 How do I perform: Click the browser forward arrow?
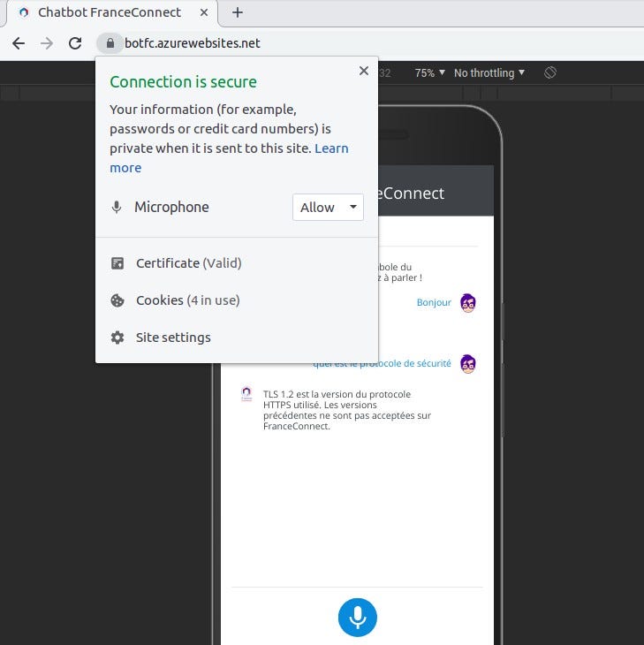tap(47, 43)
